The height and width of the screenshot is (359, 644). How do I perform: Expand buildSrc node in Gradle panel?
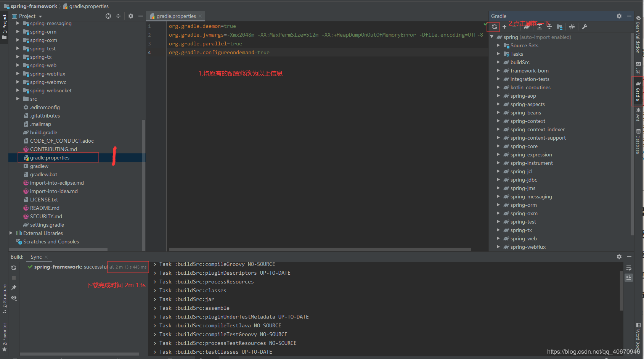(498, 62)
